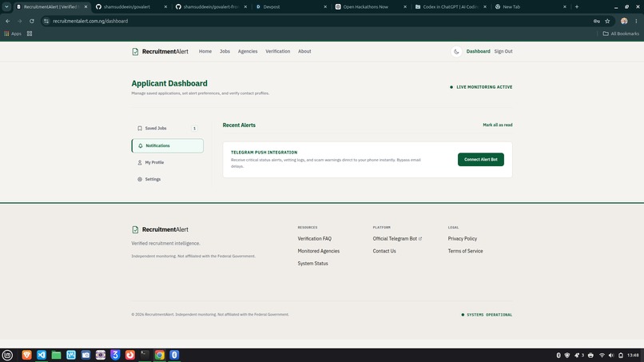Screen dimensions: 644x362
Task: Launch Brave browser from taskbar
Action: 26,355
